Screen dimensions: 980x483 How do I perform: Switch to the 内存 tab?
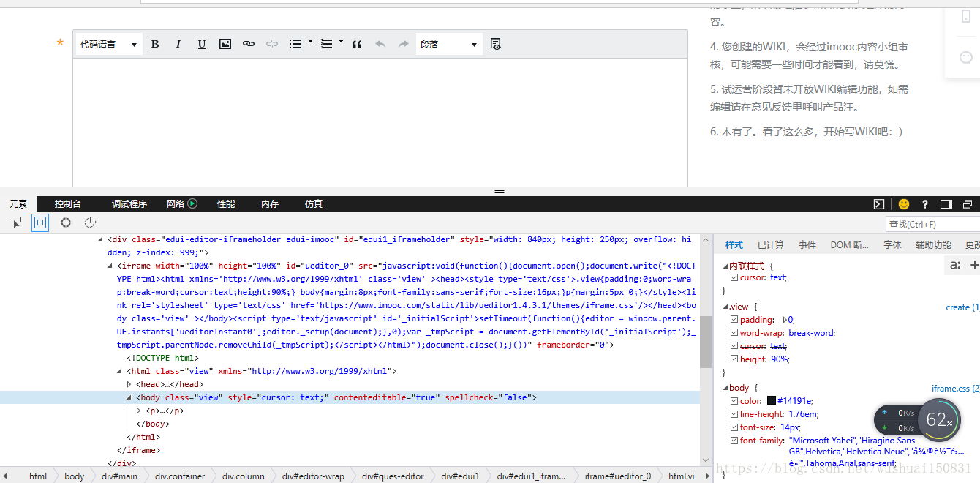(x=270, y=204)
